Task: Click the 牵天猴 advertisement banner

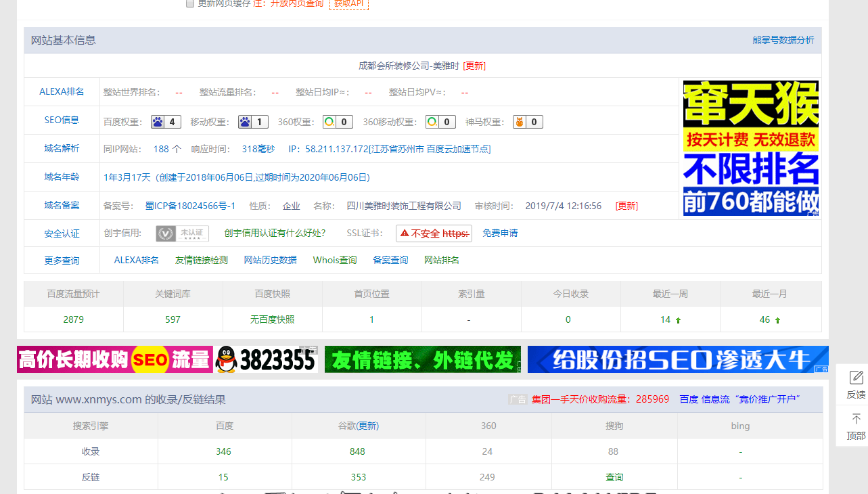Action: [751, 148]
